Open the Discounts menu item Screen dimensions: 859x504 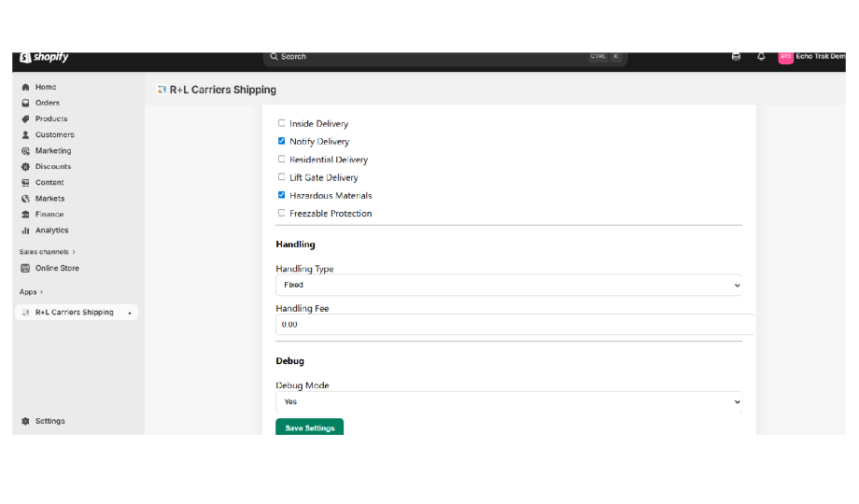click(53, 166)
